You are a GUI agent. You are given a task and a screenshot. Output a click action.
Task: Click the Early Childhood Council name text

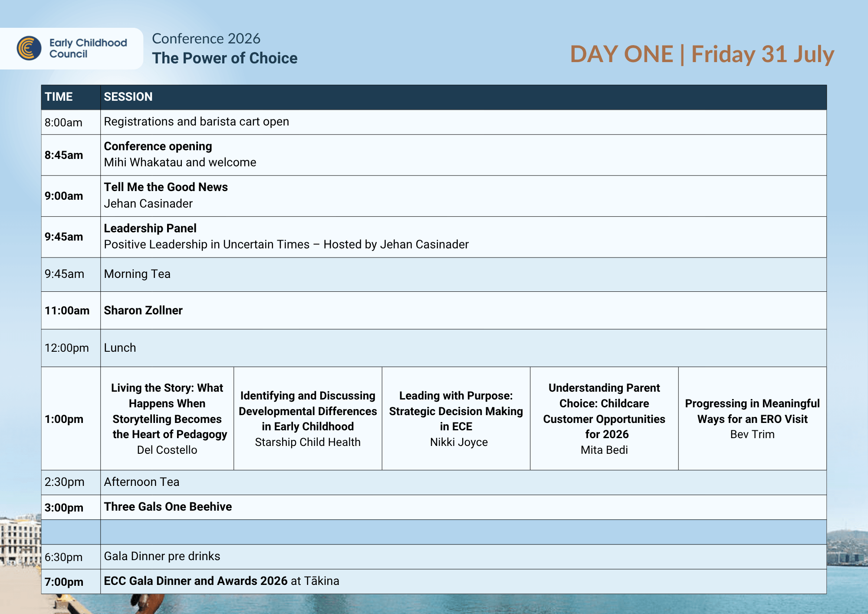[88, 48]
